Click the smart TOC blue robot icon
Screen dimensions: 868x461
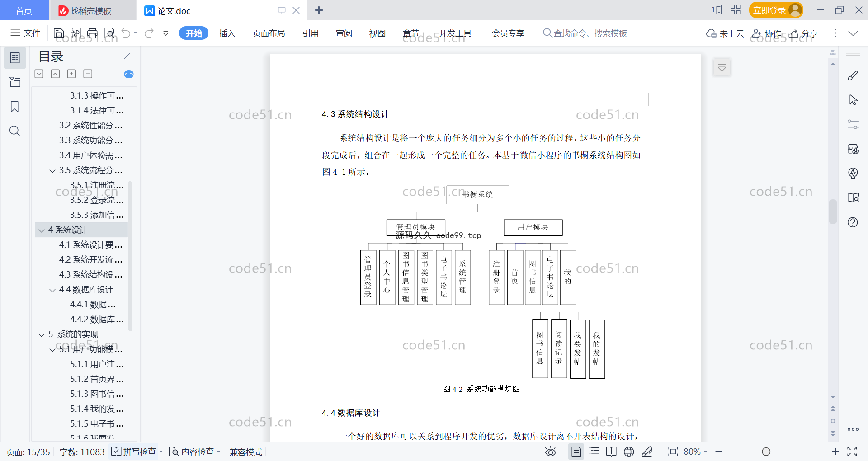click(x=129, y=74)
